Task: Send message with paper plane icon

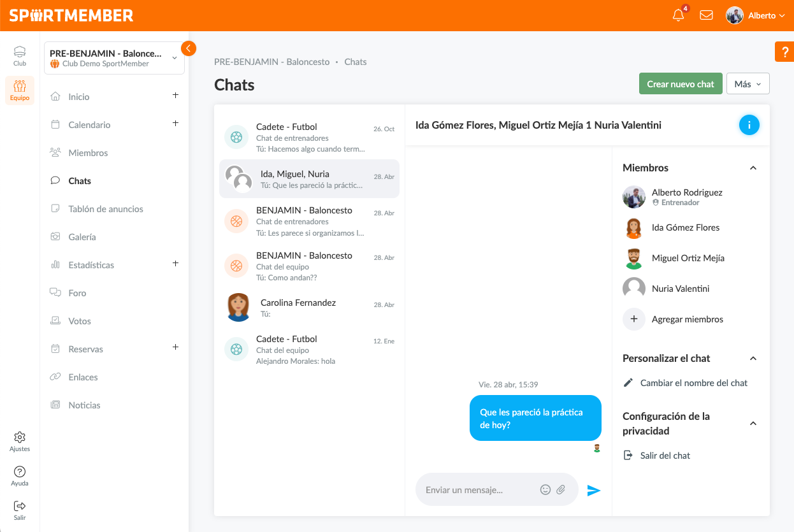Action: point(594,490)
